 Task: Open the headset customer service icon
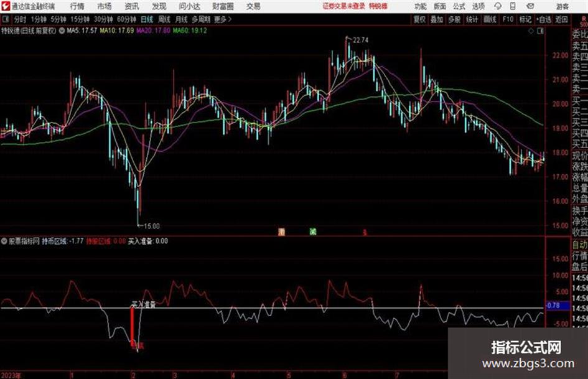point(498,6)
